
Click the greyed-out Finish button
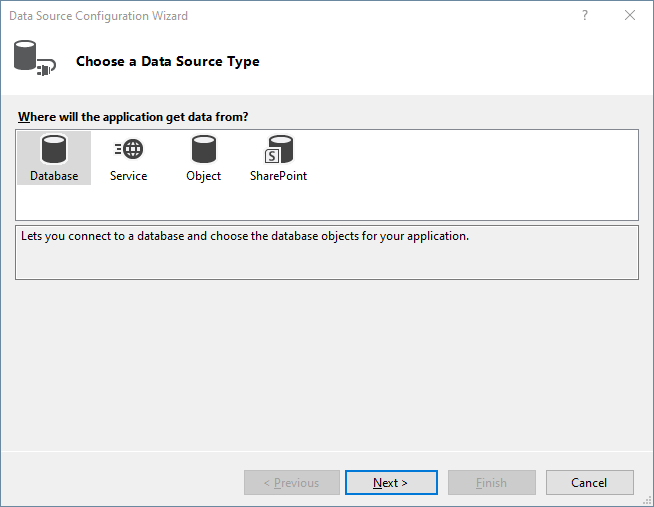pos(491,483)
